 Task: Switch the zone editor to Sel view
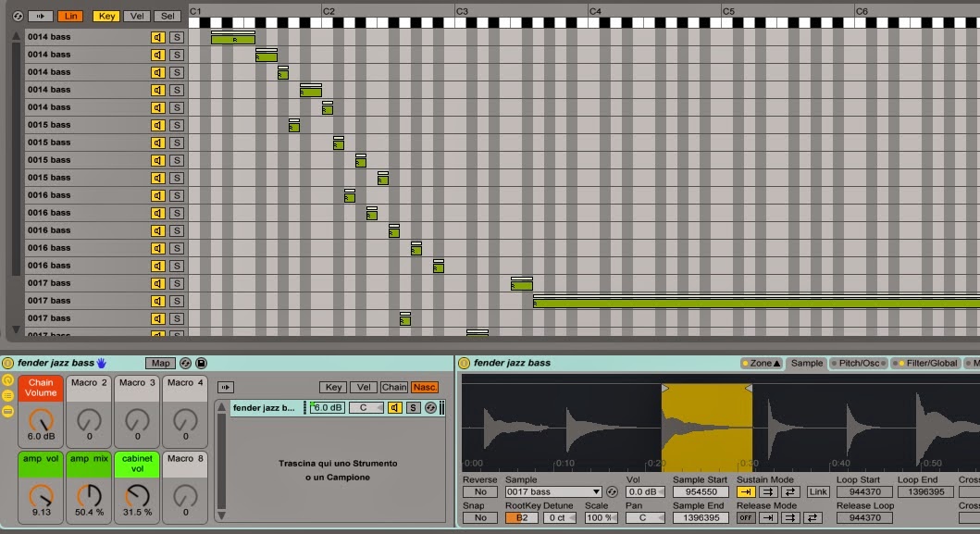pyautogui.click(x=167, y=17)
